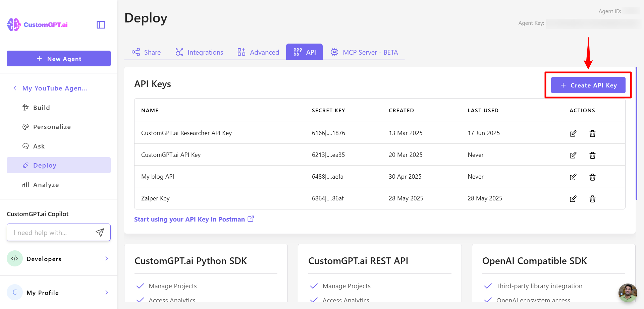Select the API tab
The height and width of the screenshot is (309, 644).
(x=305, y=52)
